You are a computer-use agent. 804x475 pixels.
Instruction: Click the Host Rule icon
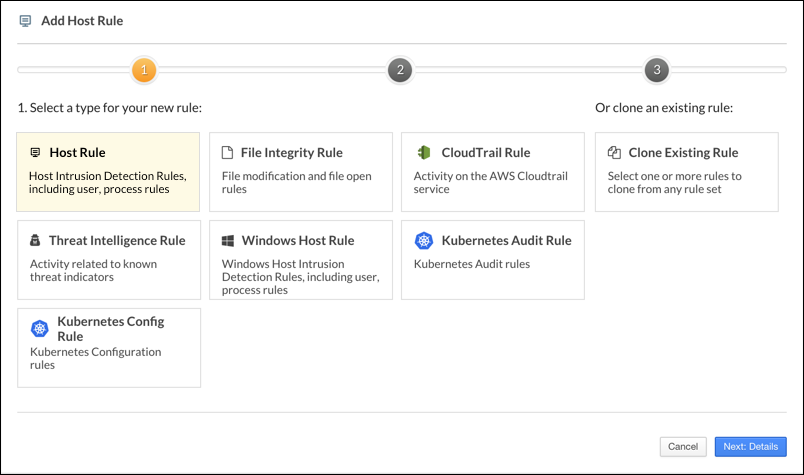35,153
